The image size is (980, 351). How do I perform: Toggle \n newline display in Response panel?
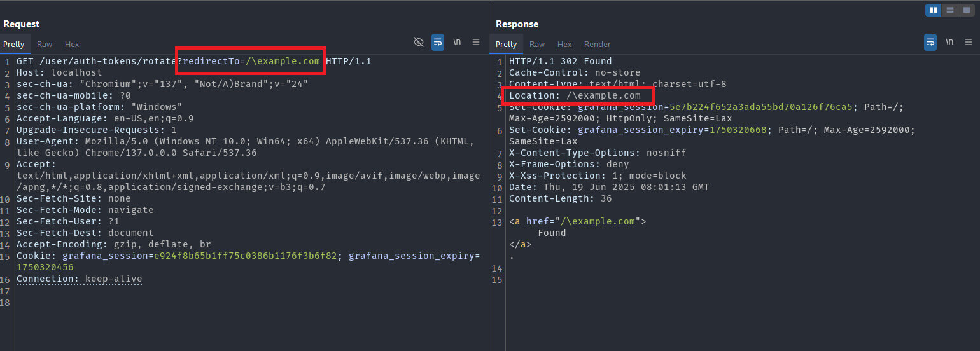click(x=949, y=42)
